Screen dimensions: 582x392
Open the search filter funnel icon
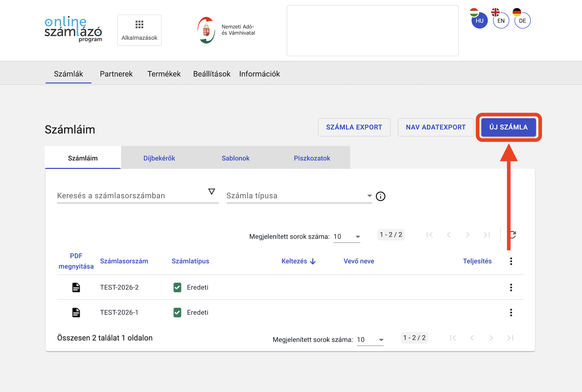[211, 191]
